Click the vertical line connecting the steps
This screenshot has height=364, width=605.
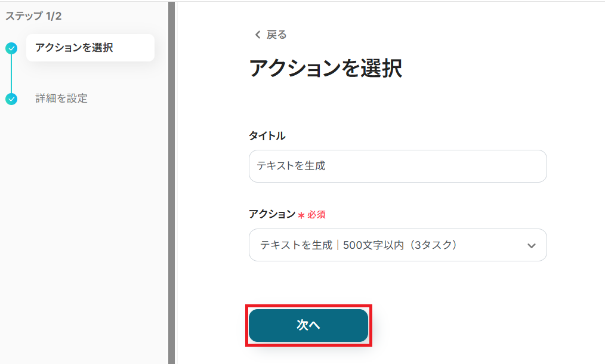pyautogui.click(x=11, y=73)
